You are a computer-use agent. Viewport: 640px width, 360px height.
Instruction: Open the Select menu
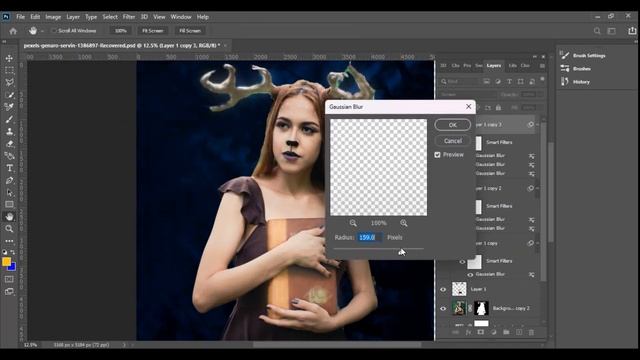coord(110,17)
